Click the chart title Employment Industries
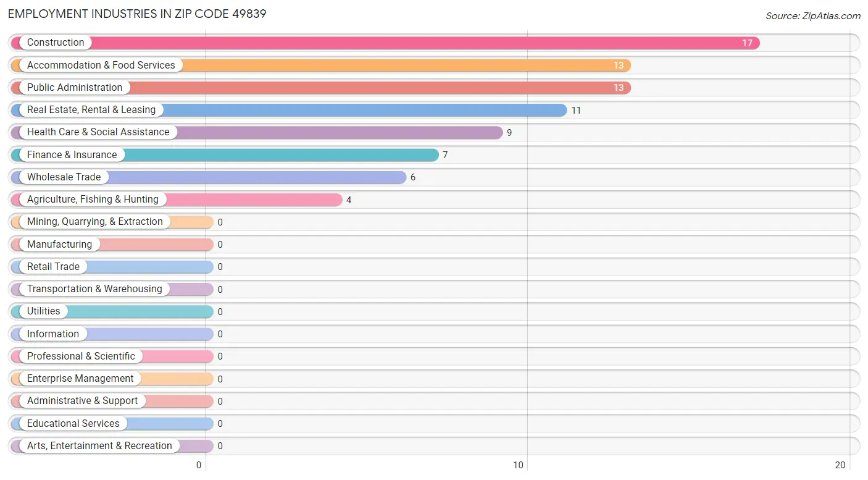This screenshot has width=868, height=480. pos(137,14)
